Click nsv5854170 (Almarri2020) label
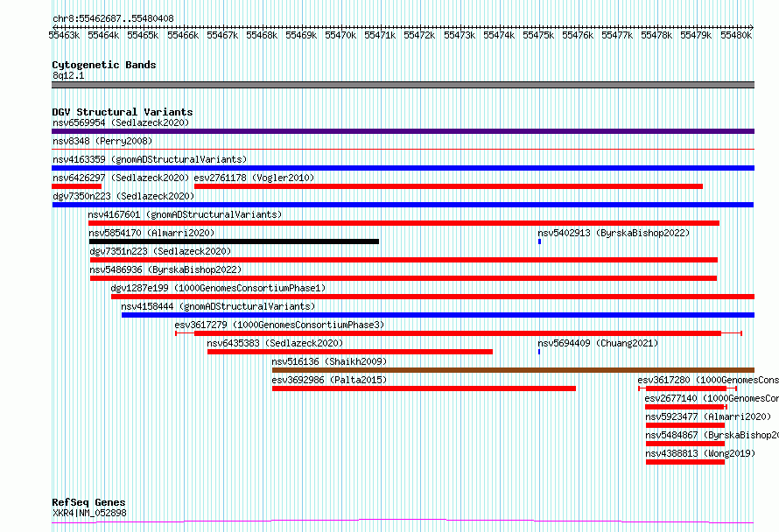The image size is (779, 532). click(x=151, y=233)
